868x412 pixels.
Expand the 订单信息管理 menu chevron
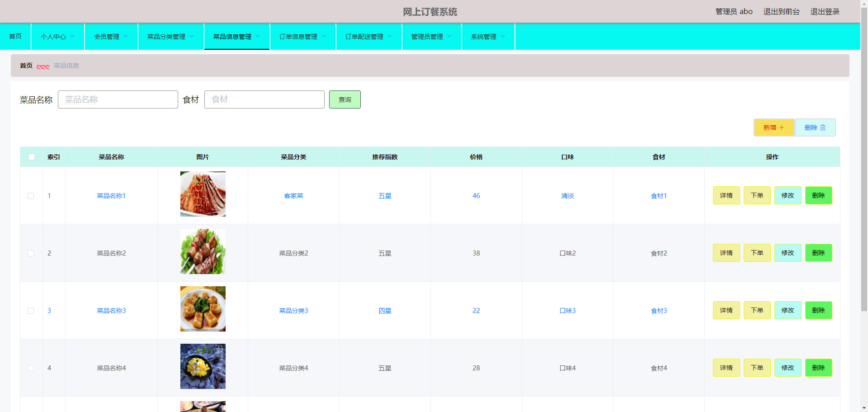[324, 37]
